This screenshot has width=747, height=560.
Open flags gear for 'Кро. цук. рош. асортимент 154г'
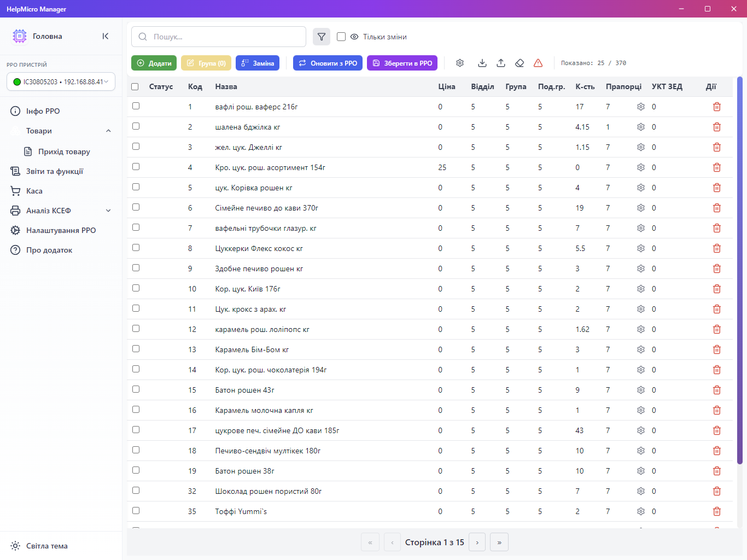641,167
